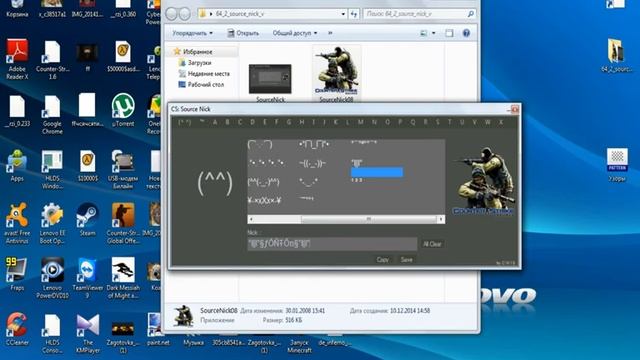Click Открыть in the Explorer toolbar
640x360 pixels.
point(243,33)
